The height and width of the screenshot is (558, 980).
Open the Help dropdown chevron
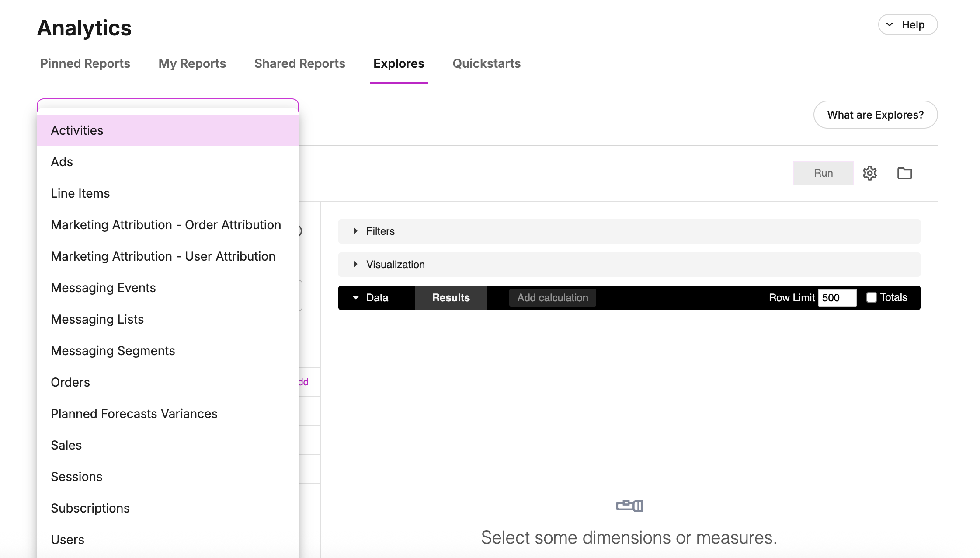(x=890, y=24)
